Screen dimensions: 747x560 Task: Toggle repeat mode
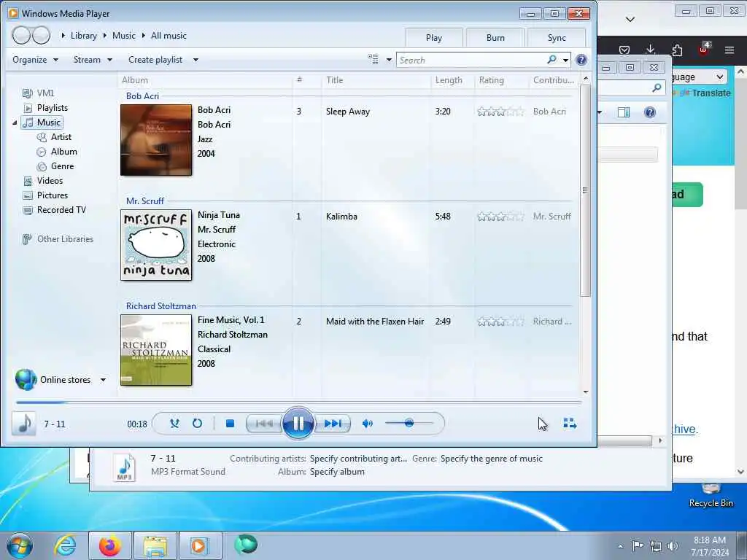197,424
